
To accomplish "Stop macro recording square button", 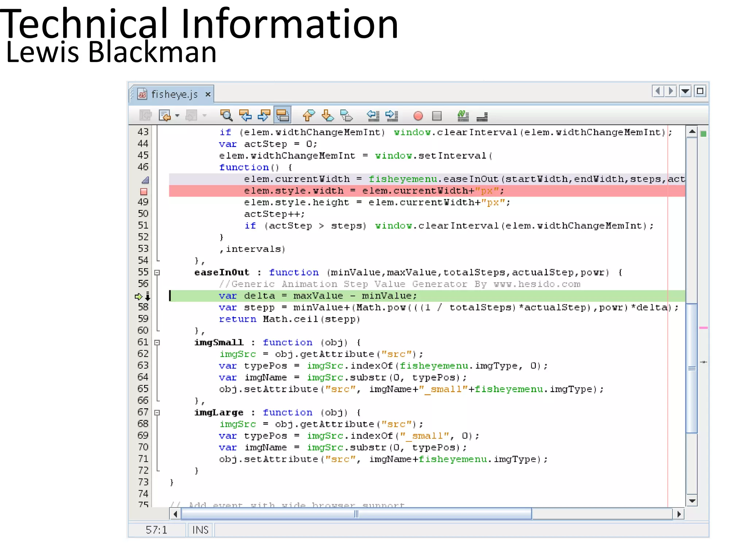I will 437,116.
